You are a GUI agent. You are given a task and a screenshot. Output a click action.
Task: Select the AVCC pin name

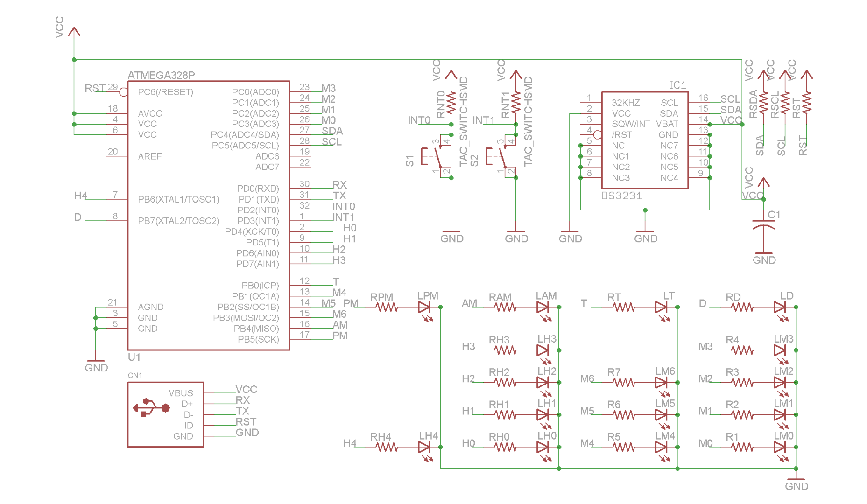tap(150, 113)
